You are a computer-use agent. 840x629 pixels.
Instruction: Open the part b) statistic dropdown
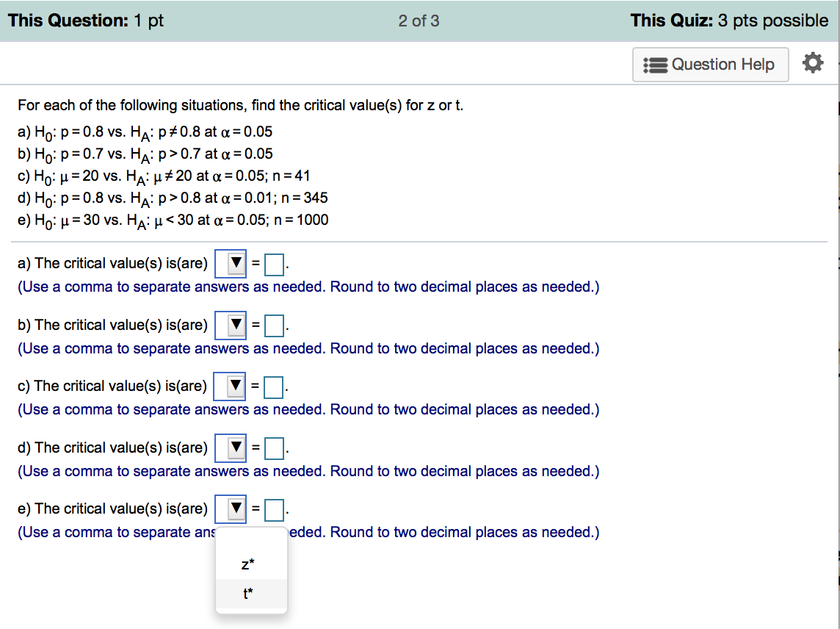pos(229,325)
